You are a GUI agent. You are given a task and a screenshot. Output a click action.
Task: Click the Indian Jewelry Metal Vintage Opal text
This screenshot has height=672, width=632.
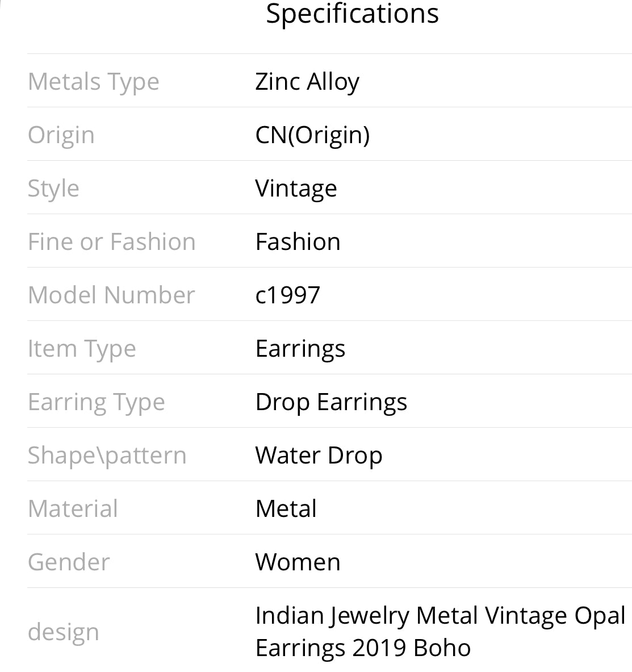[x=440, y=616]
